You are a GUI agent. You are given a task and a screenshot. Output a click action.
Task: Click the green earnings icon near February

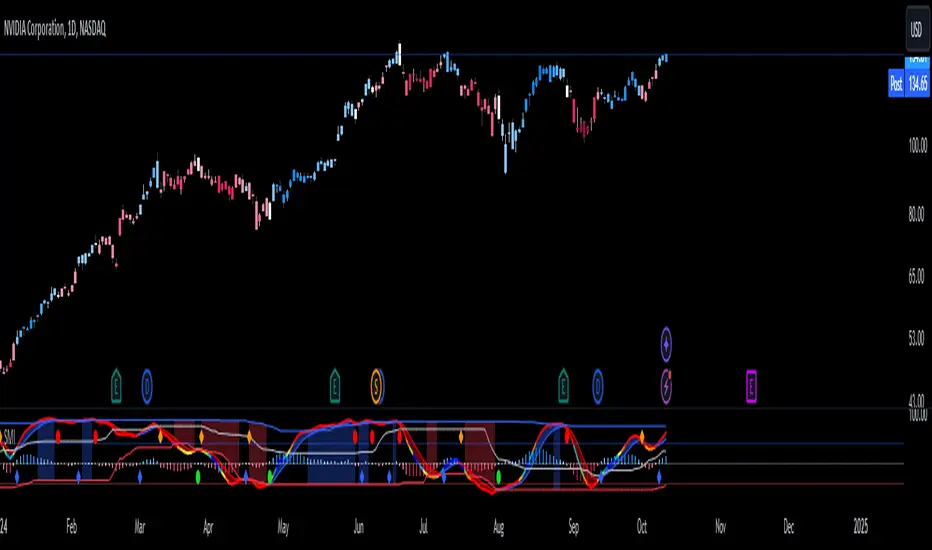pos(116,386)
